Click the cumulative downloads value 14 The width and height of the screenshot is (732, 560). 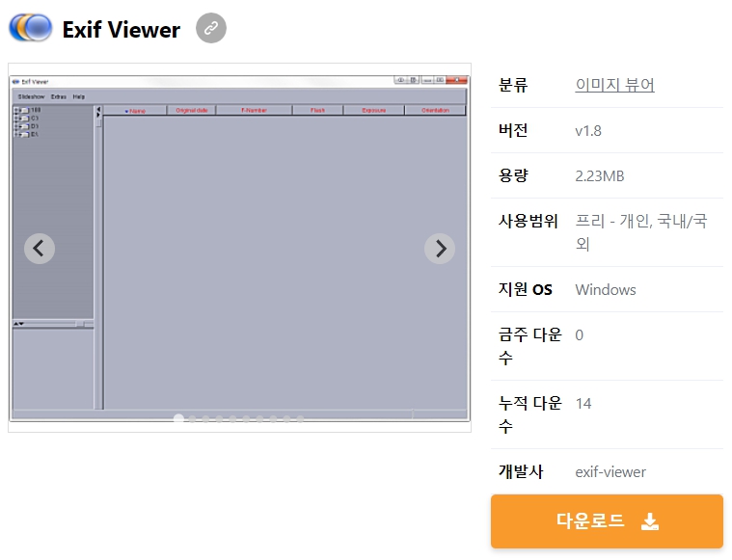coord(583,403)
